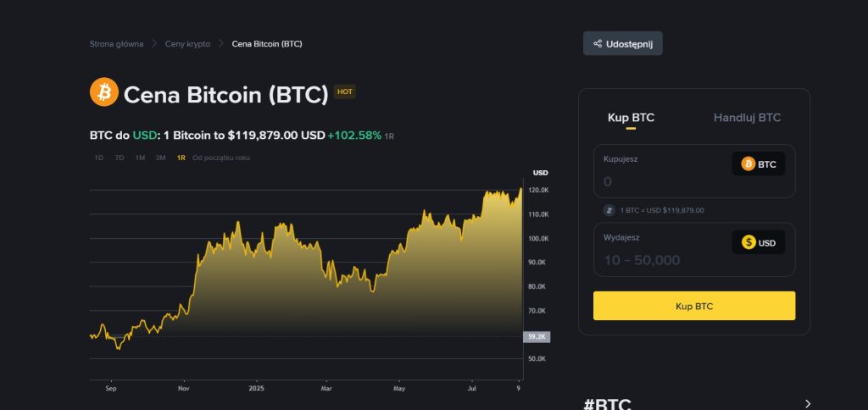The image size is (868, 410).
Task: Open the BTC currency selector
Action: point(759,163)
